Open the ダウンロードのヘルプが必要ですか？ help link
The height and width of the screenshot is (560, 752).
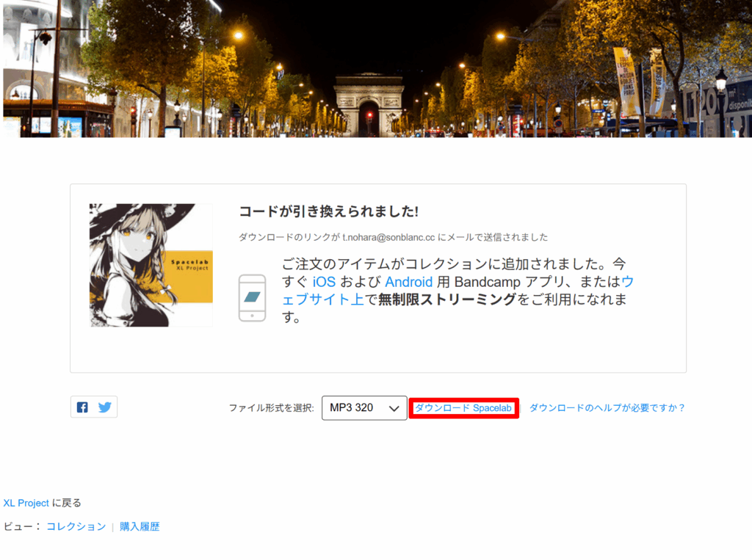pos(607,408)
